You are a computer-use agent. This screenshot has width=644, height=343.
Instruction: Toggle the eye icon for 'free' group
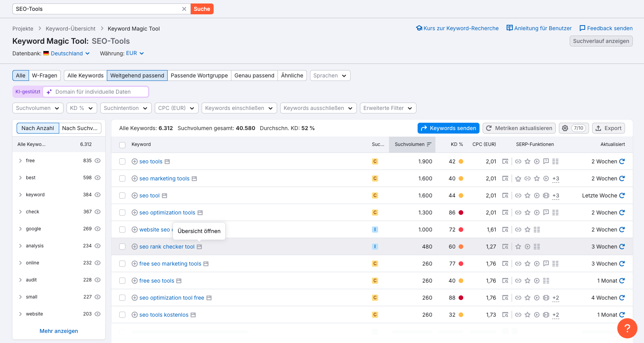click(98, 161)
